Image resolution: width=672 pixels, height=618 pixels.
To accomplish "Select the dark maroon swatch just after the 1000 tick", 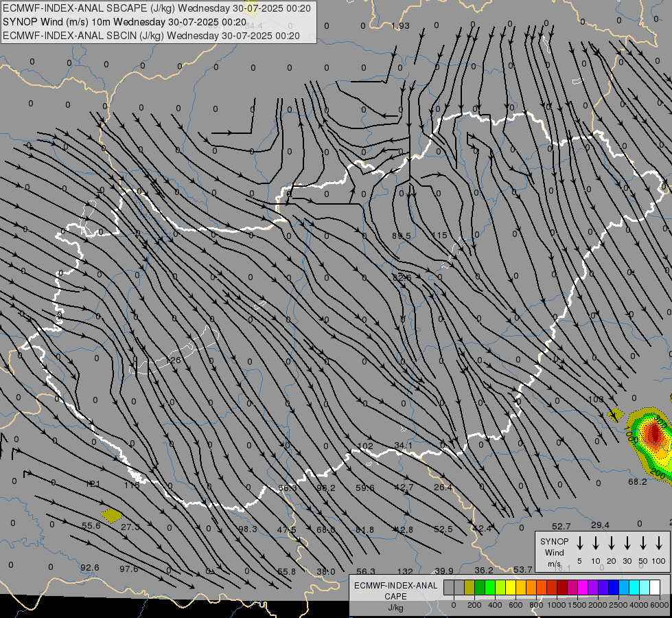I will 562,588.
